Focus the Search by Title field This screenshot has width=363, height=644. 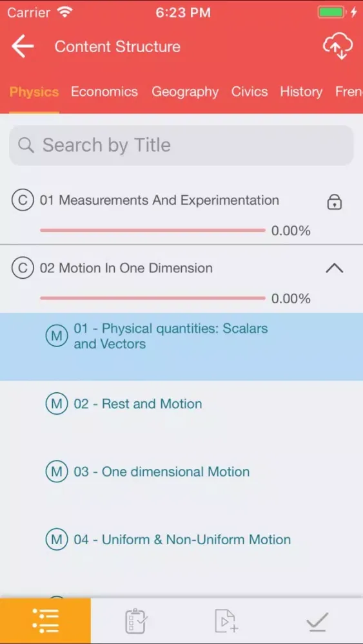point(181,146)
